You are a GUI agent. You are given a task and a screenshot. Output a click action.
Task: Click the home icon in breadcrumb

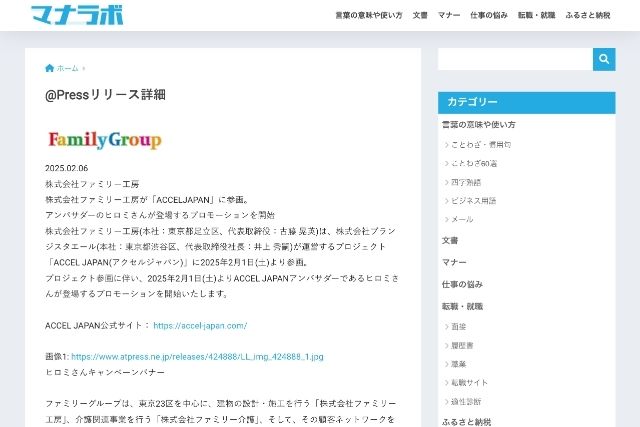coord(49,68)
